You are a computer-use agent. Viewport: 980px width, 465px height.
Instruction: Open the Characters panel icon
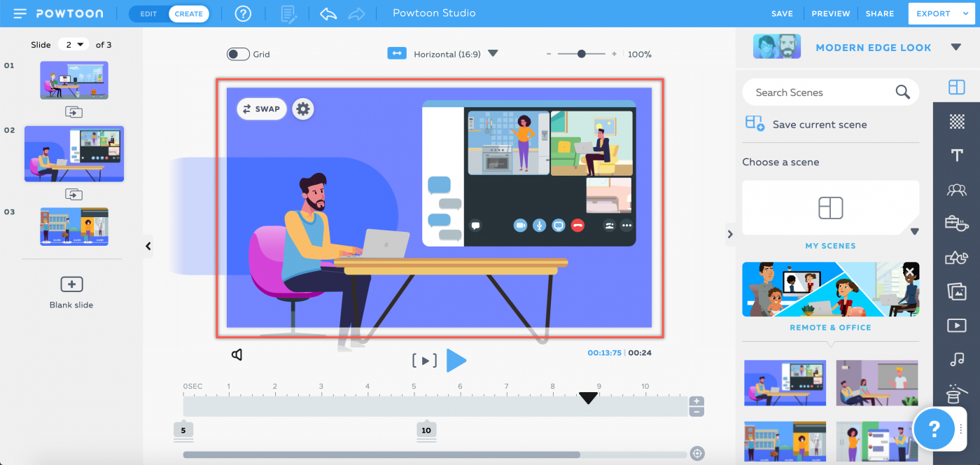coord(956,189)
